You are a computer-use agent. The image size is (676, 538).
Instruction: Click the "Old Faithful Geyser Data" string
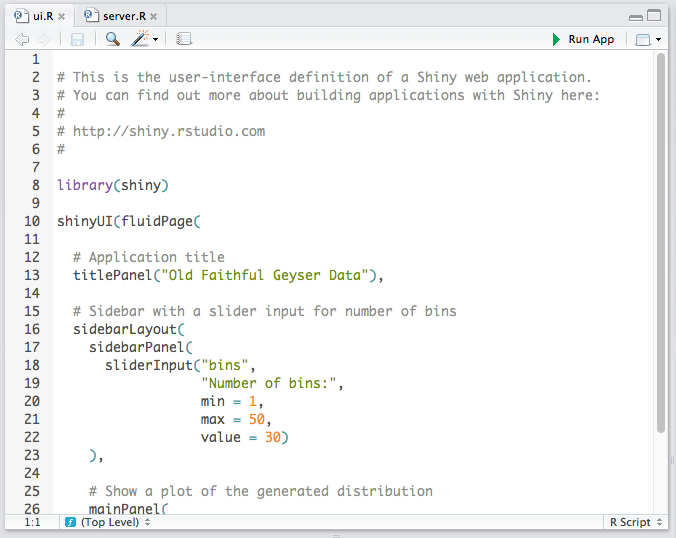[265, 275]
